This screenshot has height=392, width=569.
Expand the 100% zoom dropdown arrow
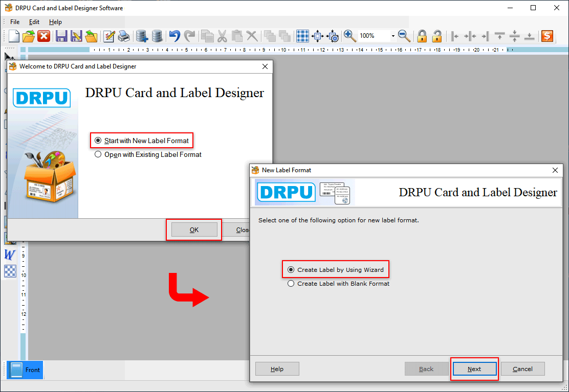pos(392,36)
